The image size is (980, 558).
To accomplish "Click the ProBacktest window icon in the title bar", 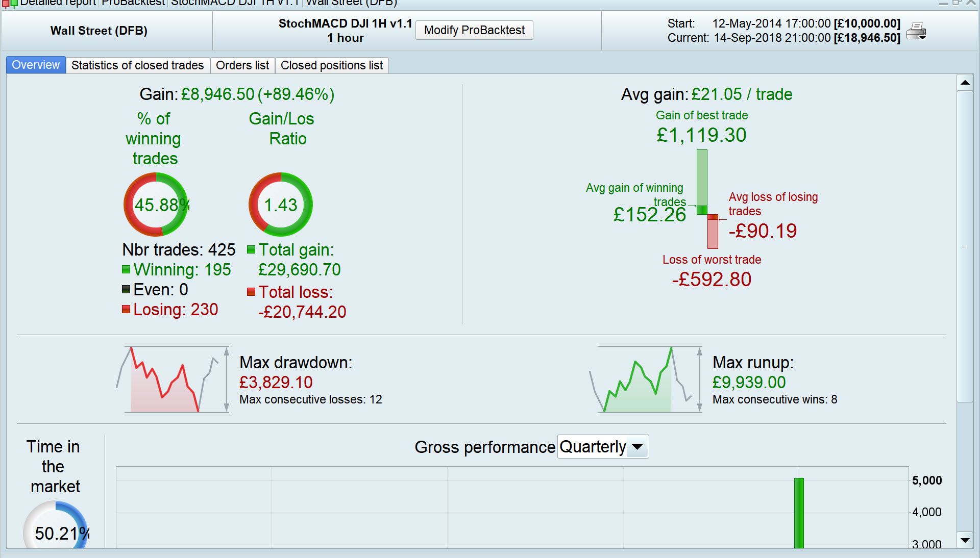I will point(9,4).
